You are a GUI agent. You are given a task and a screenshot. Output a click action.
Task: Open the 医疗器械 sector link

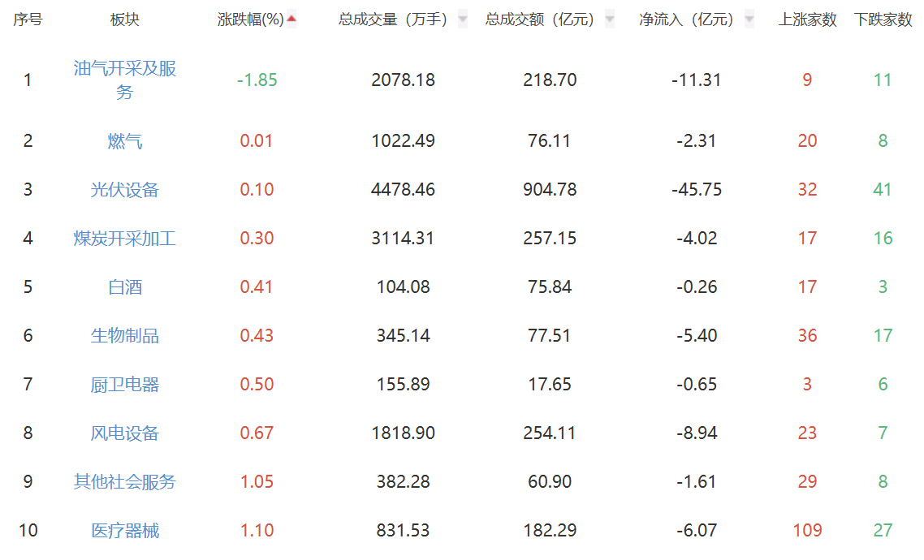125,531
